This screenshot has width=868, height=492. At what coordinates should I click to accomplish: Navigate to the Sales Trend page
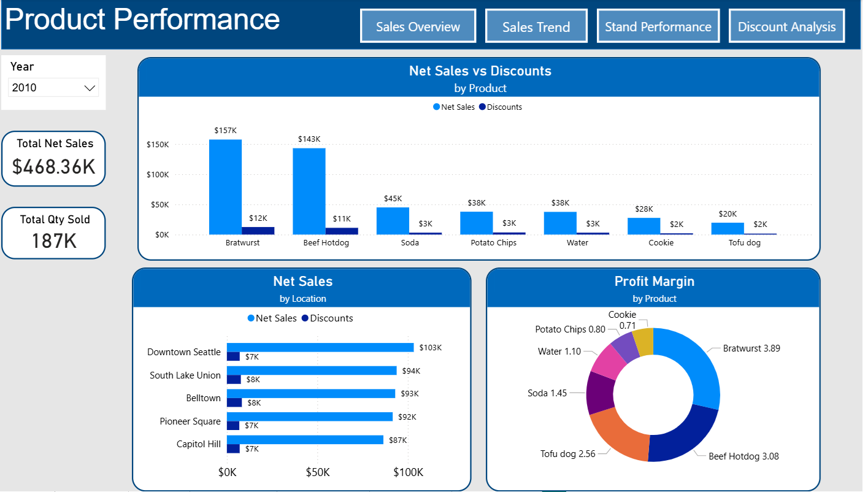click(x=536, y=26)
